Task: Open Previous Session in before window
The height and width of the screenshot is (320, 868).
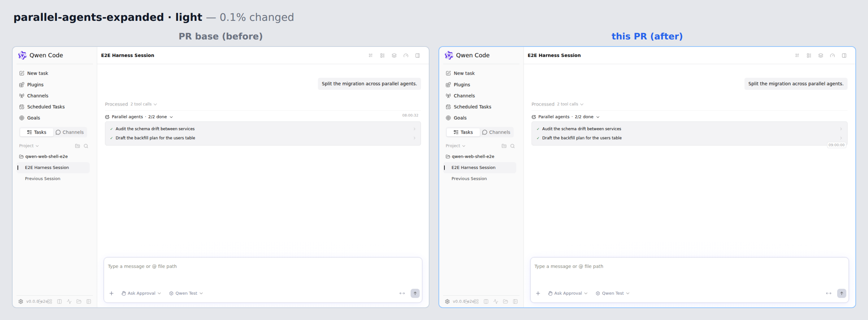Action: 54,179
